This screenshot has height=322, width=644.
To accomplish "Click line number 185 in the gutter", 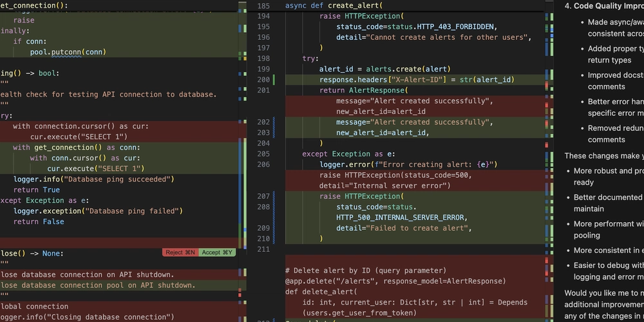I will (x=263, y=5).
